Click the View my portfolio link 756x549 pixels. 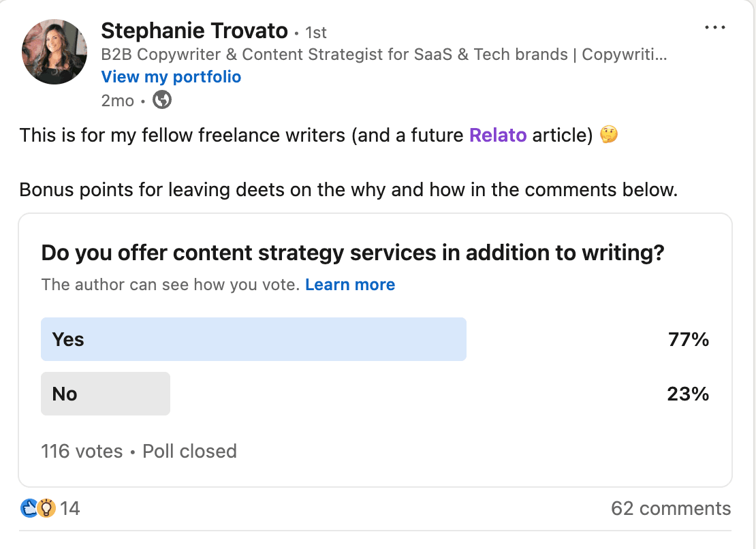[x=171, y=77]
